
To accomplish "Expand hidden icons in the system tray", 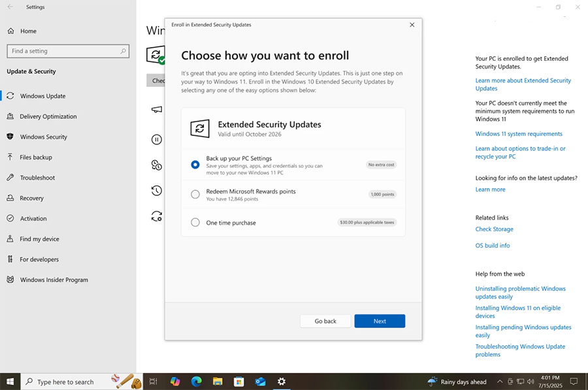I will (x=500, y=381).
